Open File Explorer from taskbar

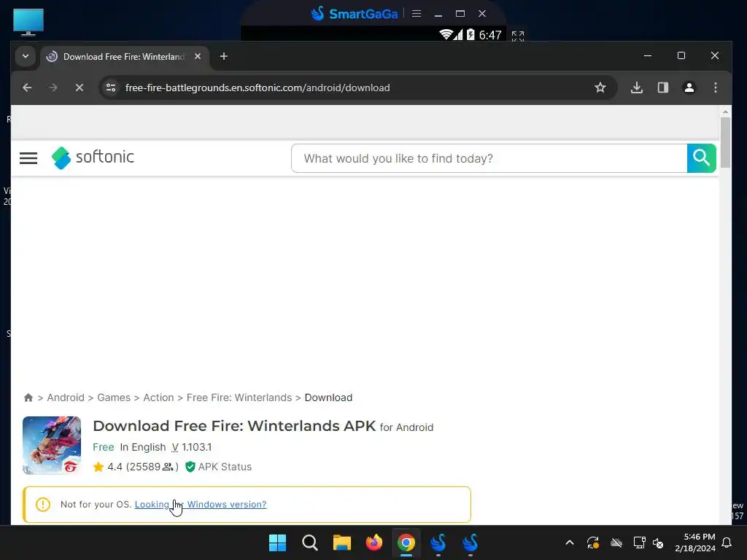(342, 542)
